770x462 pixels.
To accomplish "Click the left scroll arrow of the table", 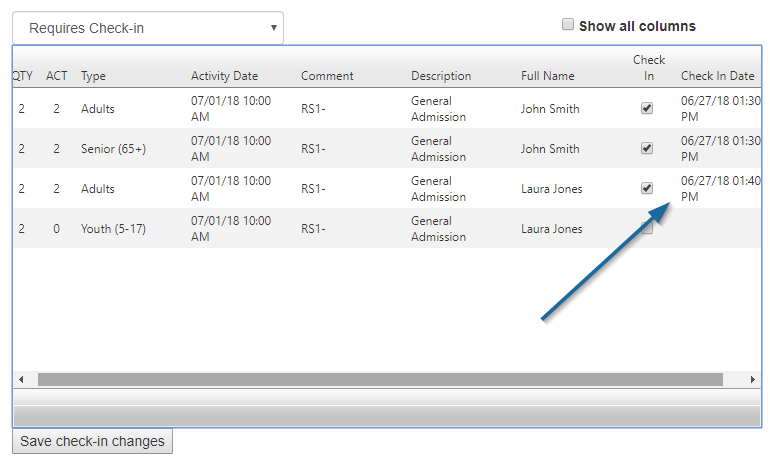I will point(21,379).
